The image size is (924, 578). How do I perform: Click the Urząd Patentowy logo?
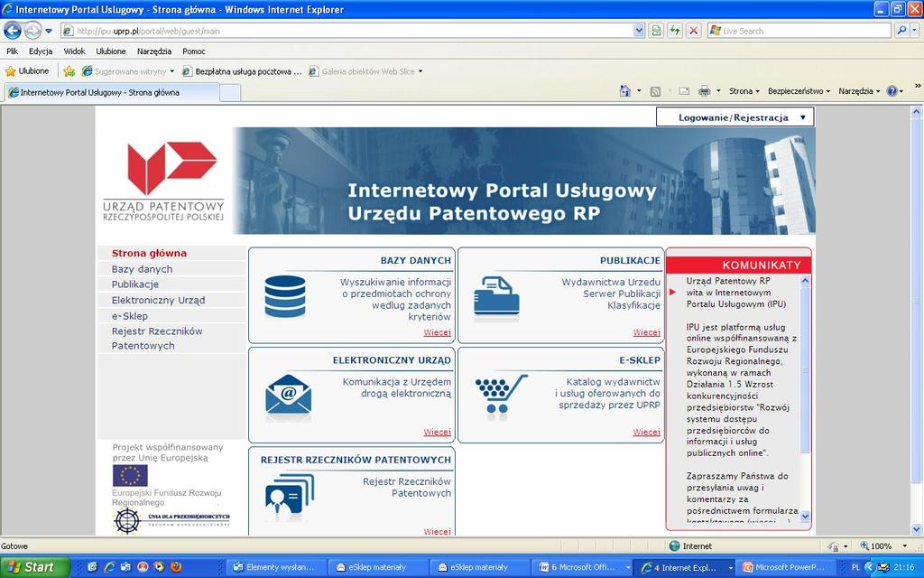coord(163,181)
